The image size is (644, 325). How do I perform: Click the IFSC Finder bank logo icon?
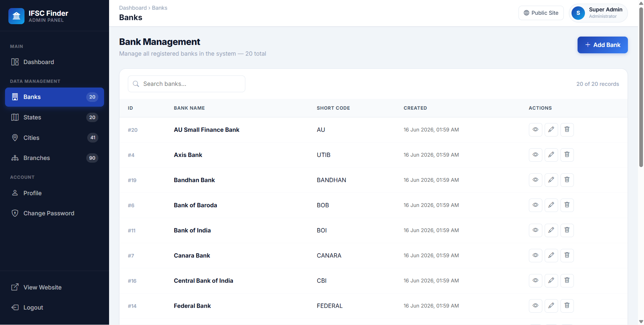pyautogui.click(x=16, y=16)
